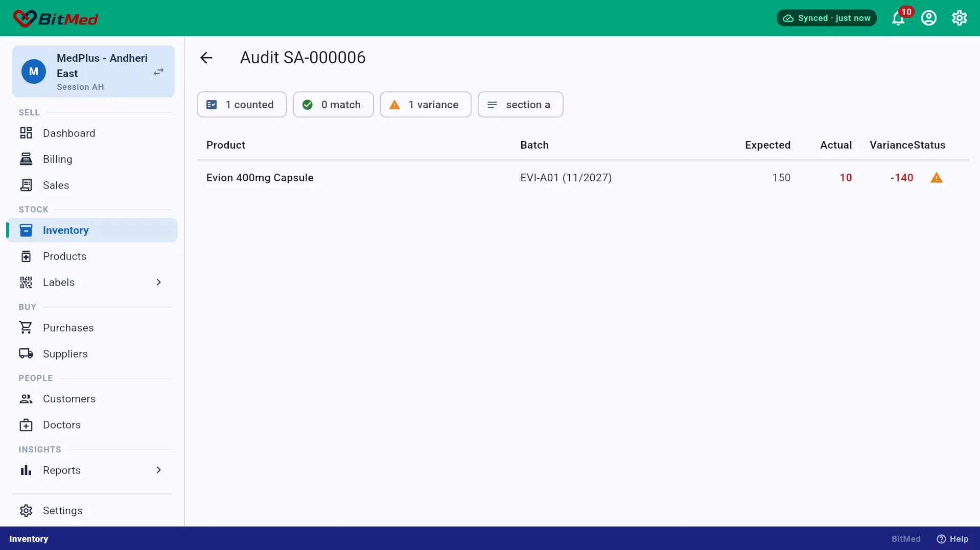The width and height of the screenshot is (980, 550).
Task: Click the MedPlus avatar letter M
Action: 33,71
